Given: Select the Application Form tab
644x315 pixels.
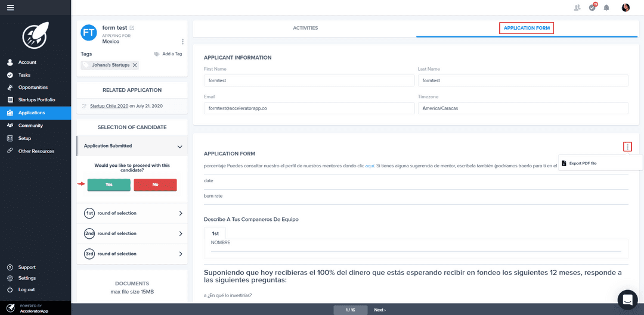Looking at the screenshot, I should pos(527,29).
